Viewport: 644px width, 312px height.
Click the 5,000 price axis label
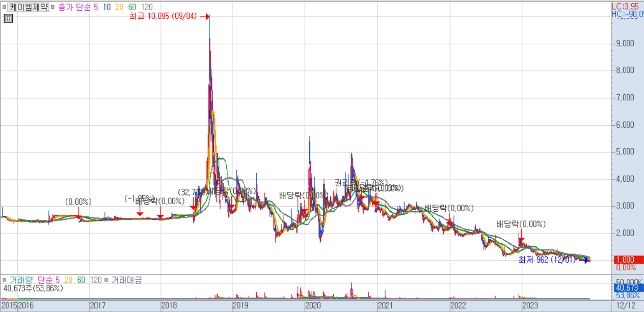(625, 152)
